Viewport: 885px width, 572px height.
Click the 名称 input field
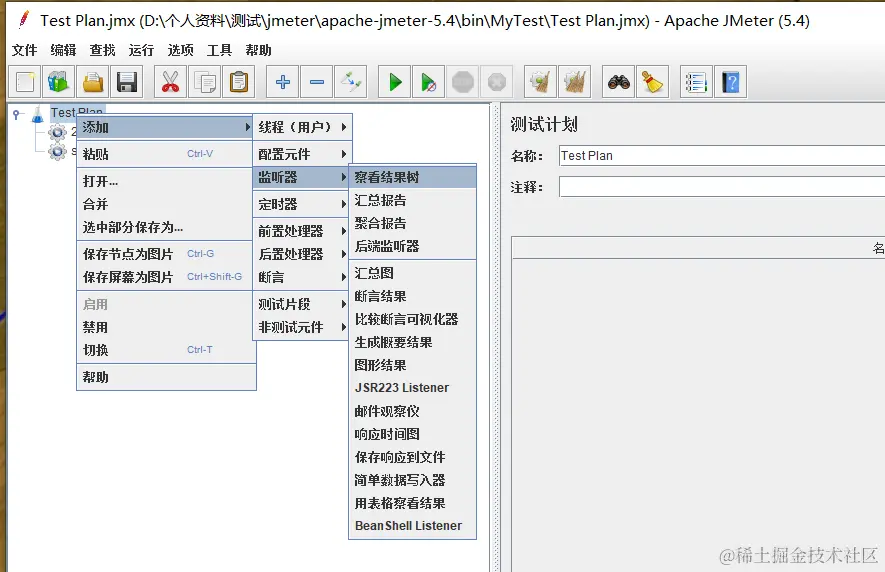click(722, 156)
